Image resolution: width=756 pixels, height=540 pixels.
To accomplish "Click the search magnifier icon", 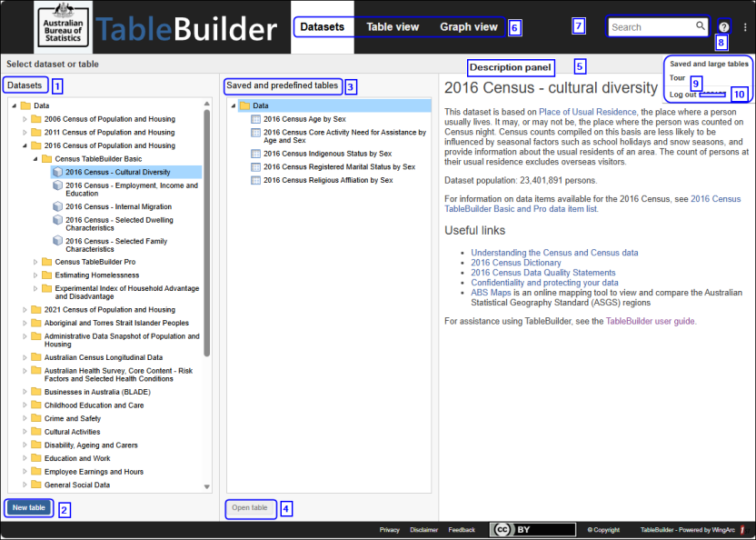I will (700, 25).
